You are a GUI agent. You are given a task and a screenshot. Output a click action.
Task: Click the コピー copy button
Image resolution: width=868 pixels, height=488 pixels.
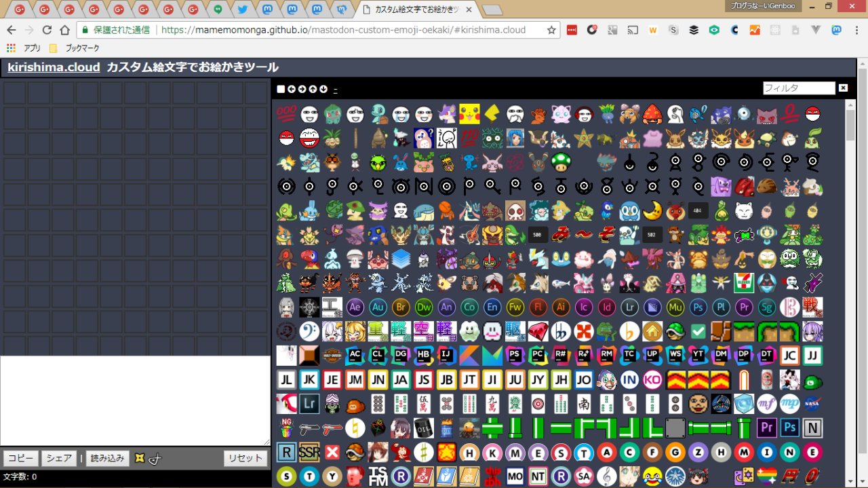point(21,458)
